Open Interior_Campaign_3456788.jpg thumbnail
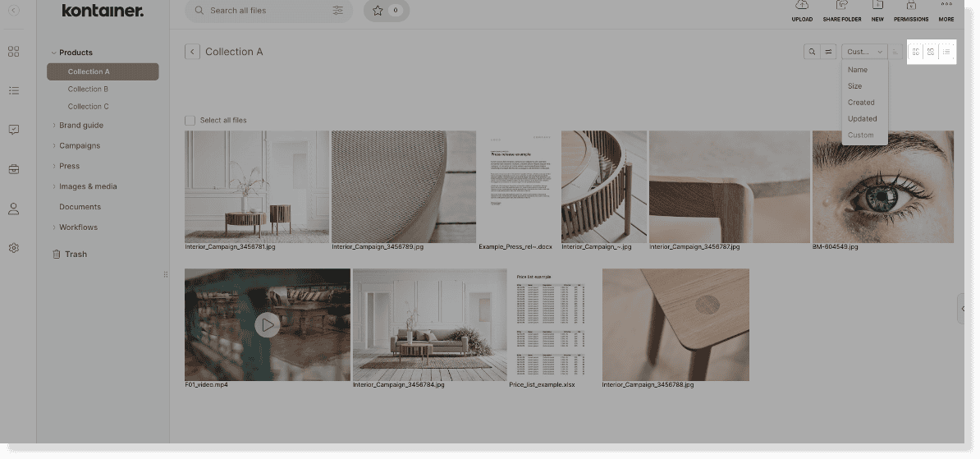The width and height of the screenshot is (980, 459). tap(675, 324)
